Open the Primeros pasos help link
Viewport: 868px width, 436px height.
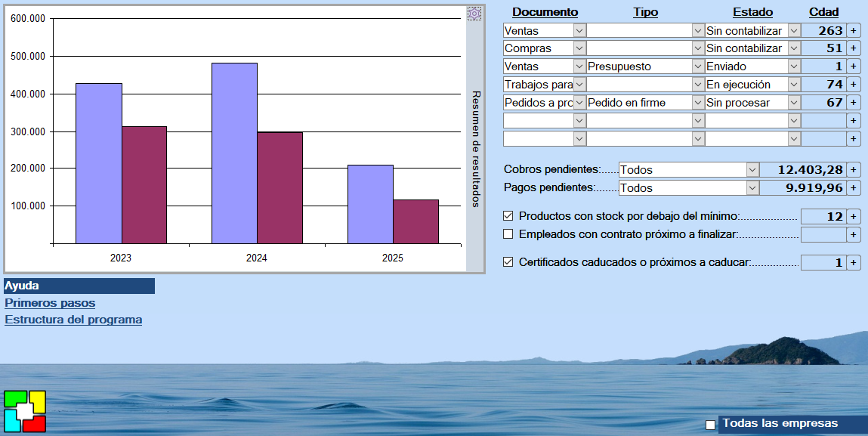pyautogui.click(x=50, y=303)
